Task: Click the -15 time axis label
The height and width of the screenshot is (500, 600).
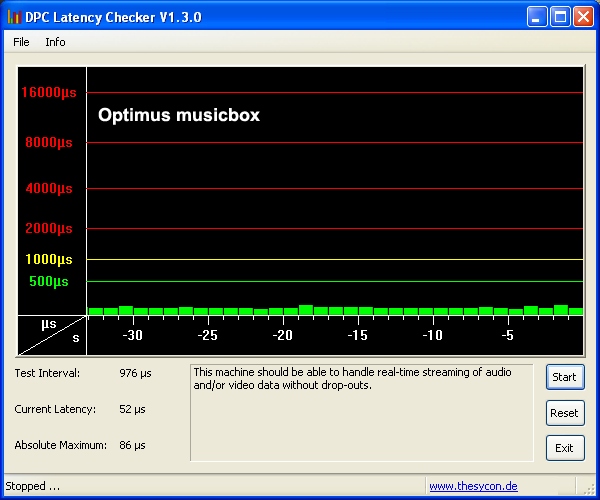Action: [x=357, y=335]
